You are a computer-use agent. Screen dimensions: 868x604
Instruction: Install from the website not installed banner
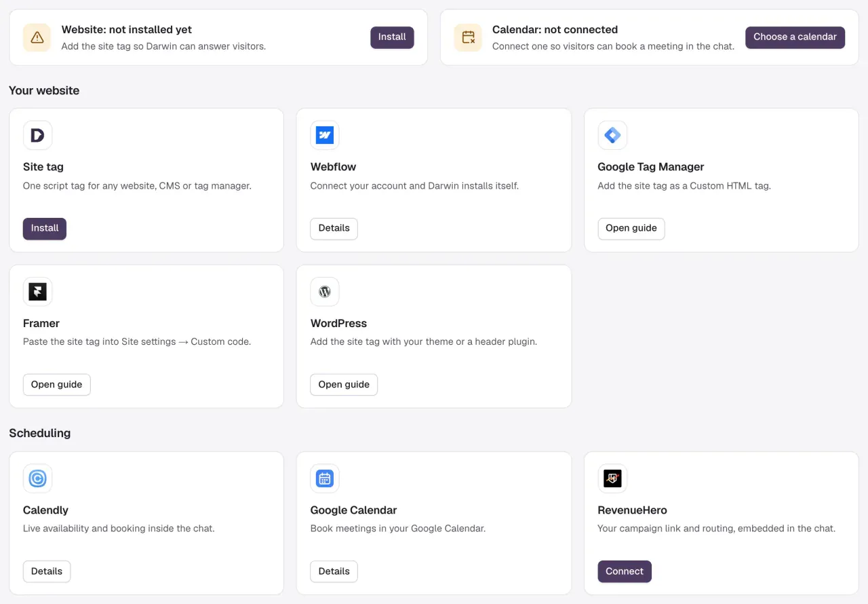[392, 37]
